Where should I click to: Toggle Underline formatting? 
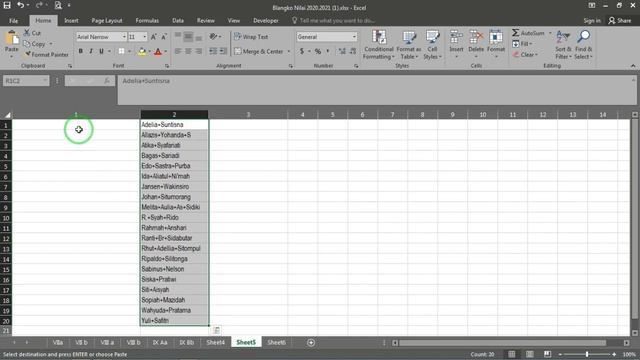pyautogui.click(x=101, y=51)
